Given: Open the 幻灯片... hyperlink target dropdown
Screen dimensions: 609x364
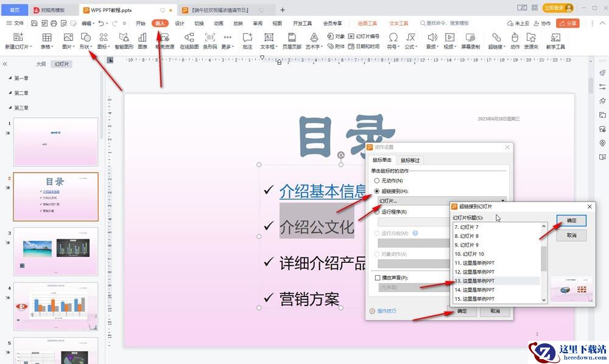Looking at the screenshot, I should pos(442,201).
